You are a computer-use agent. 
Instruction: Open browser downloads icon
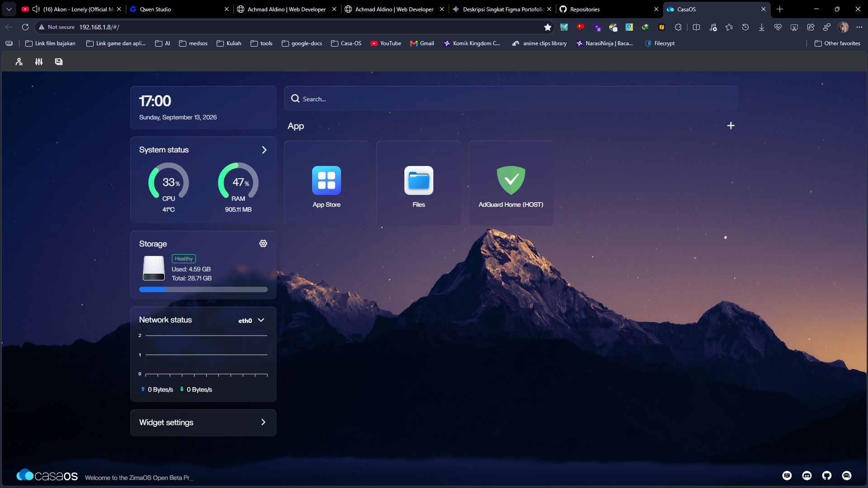click(762, 27)
